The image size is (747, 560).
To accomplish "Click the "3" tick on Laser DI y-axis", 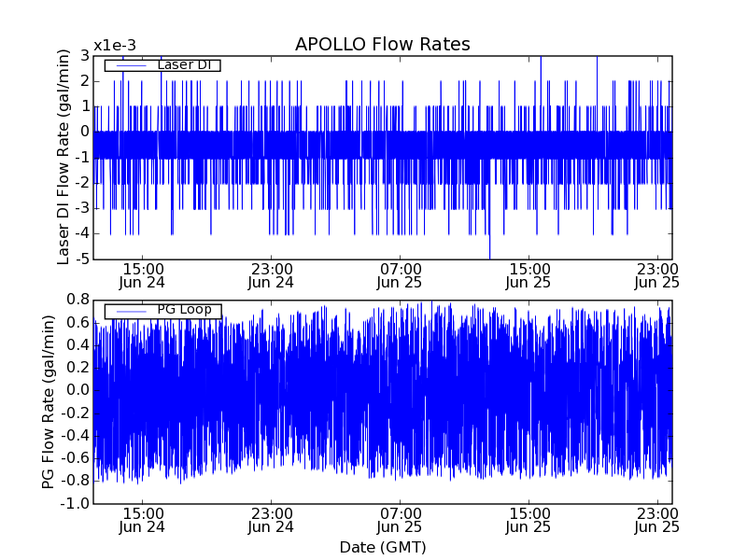I will [x=85, y=56].
